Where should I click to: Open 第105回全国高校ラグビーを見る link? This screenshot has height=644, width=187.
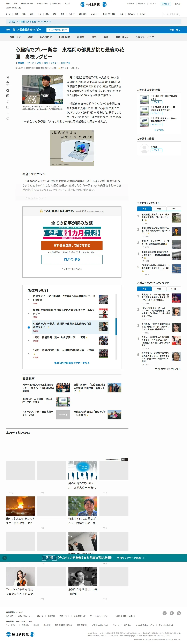pos(72,363)
